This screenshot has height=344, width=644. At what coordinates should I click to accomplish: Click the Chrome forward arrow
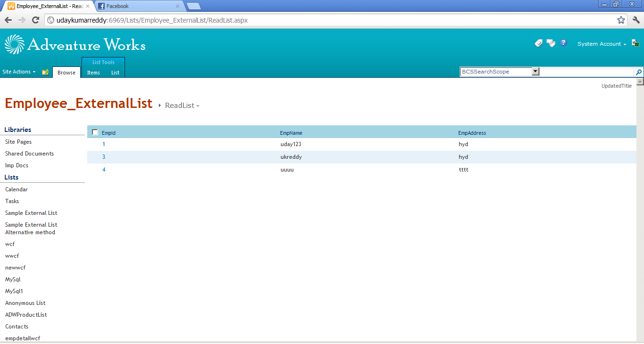(22, 20)
